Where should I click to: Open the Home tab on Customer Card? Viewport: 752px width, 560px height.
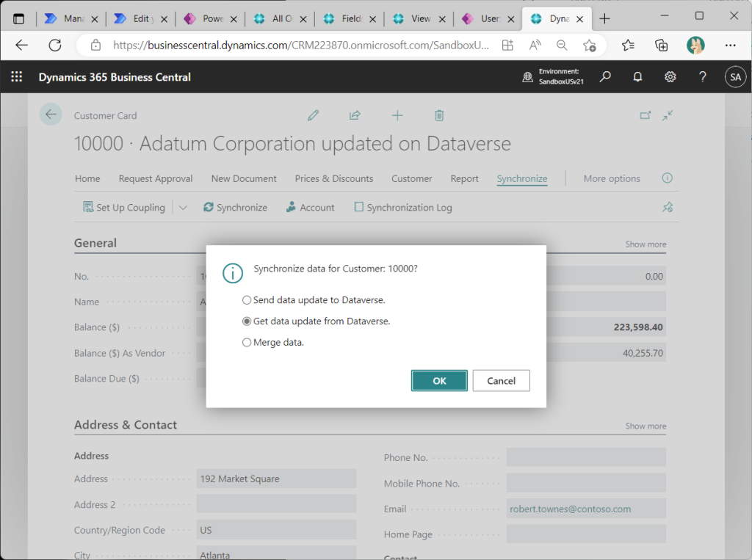[87, 179]
